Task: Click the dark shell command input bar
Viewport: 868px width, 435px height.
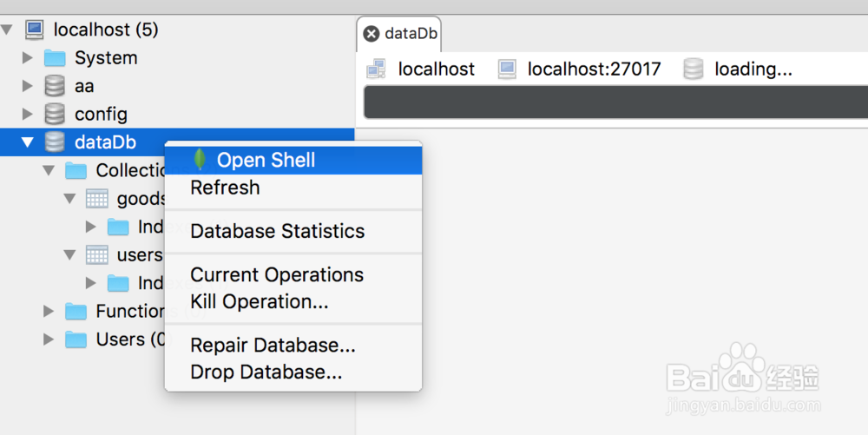Action: point(615,102)
